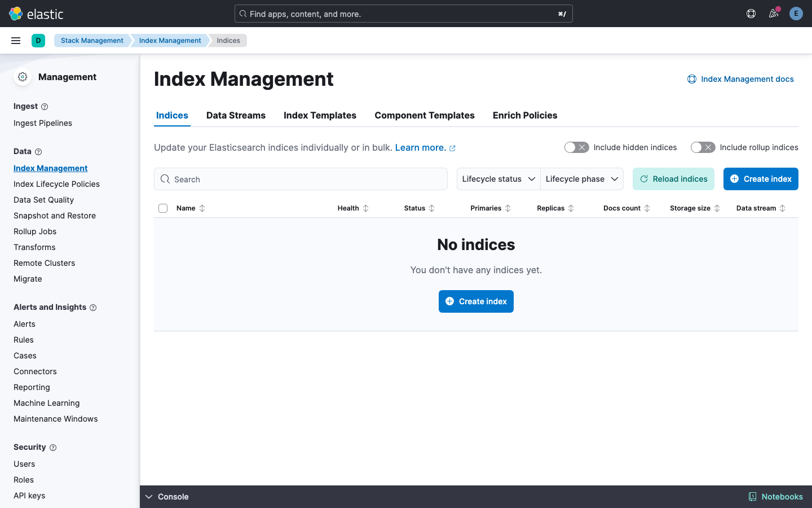Switch to the Indices tab
Image resolution: width=812 pixels, height=508 pixels.
point(172,115)
